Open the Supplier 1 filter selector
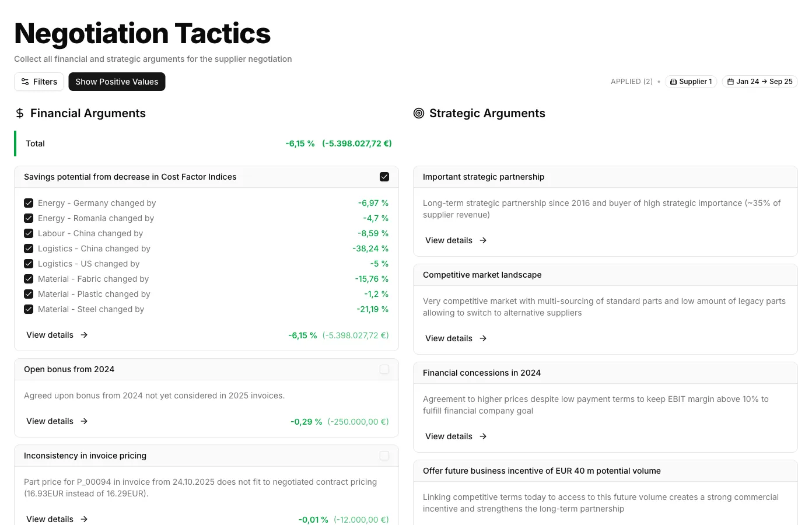This screenshot has height=525, width=812. (x=691, y=82)
